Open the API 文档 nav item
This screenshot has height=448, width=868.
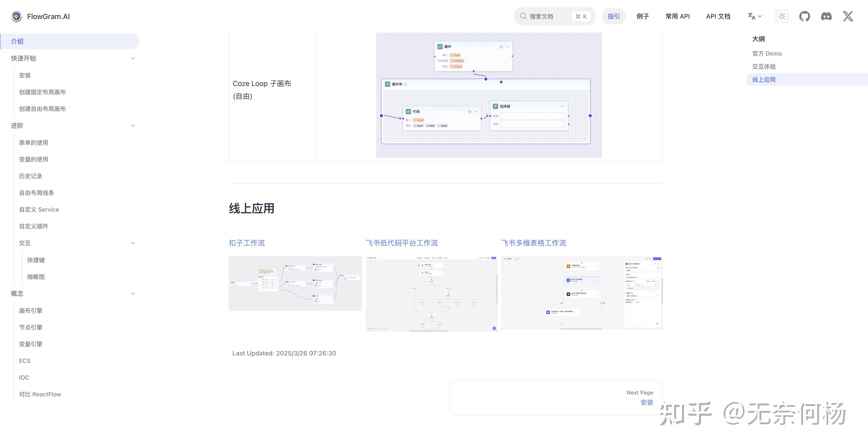pyautogui.click(x=718, y=16)
